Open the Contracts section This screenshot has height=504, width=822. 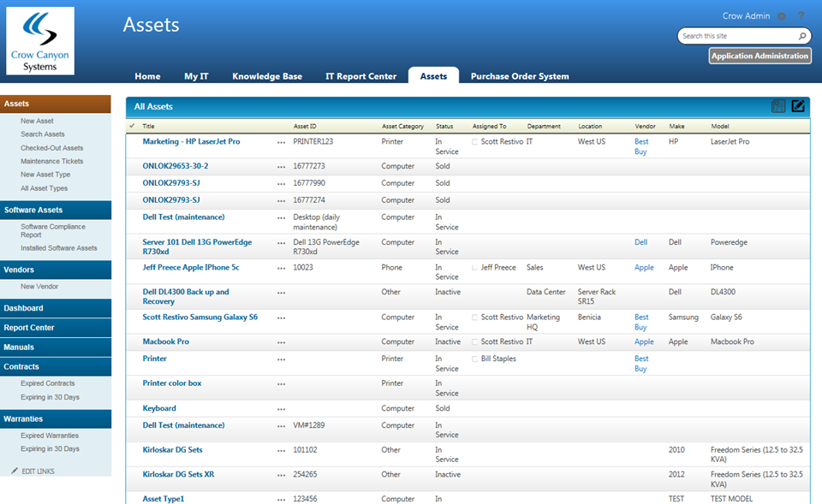coord(56,366)
